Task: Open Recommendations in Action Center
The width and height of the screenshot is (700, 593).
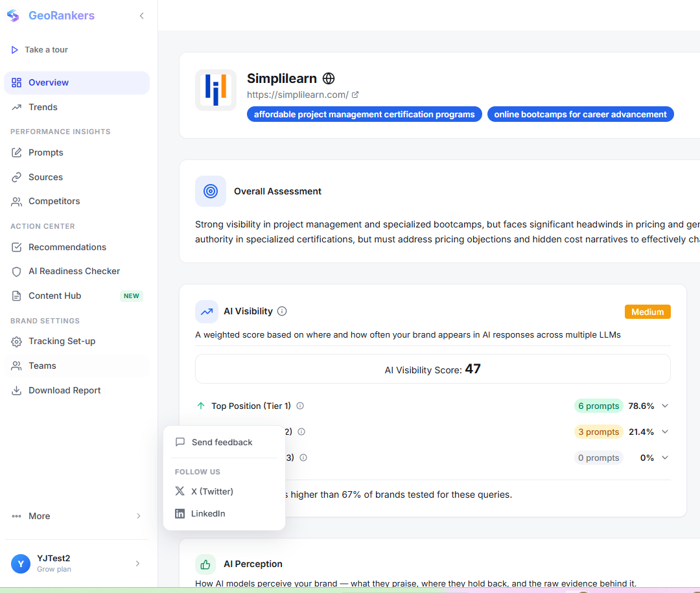Action: pyautogui.click(x=76, y=248)
